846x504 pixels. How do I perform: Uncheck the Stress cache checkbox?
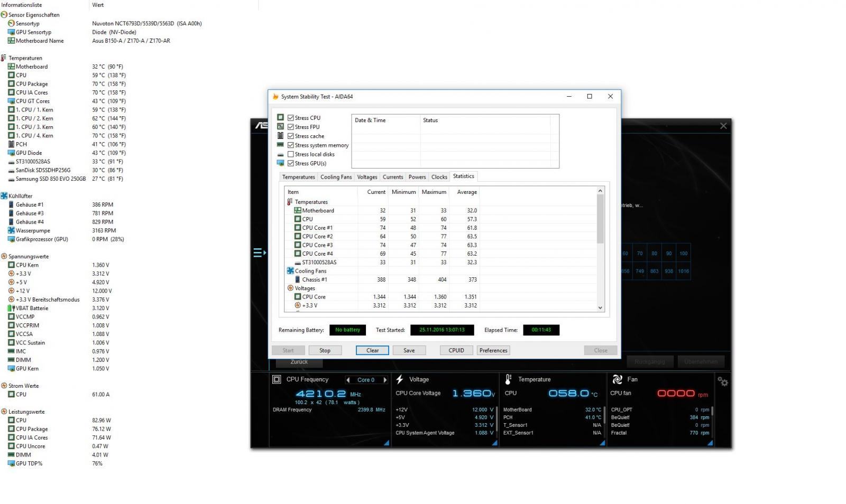[291, 136]
